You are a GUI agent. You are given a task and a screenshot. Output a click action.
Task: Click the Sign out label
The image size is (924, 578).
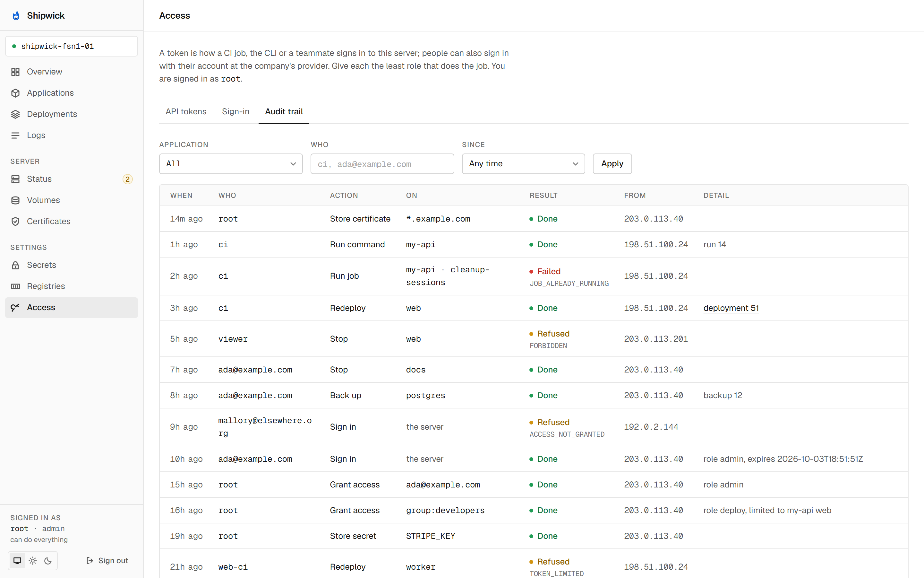[x=113, y=560]
